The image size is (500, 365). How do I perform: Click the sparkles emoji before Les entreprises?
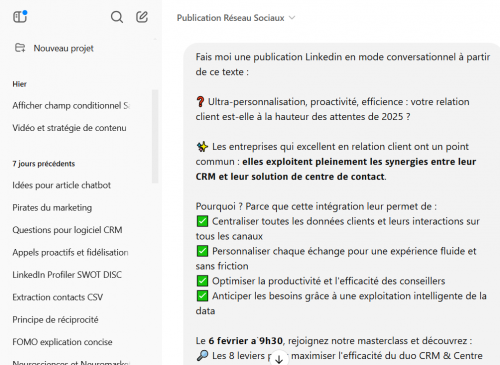pos(202,147)
